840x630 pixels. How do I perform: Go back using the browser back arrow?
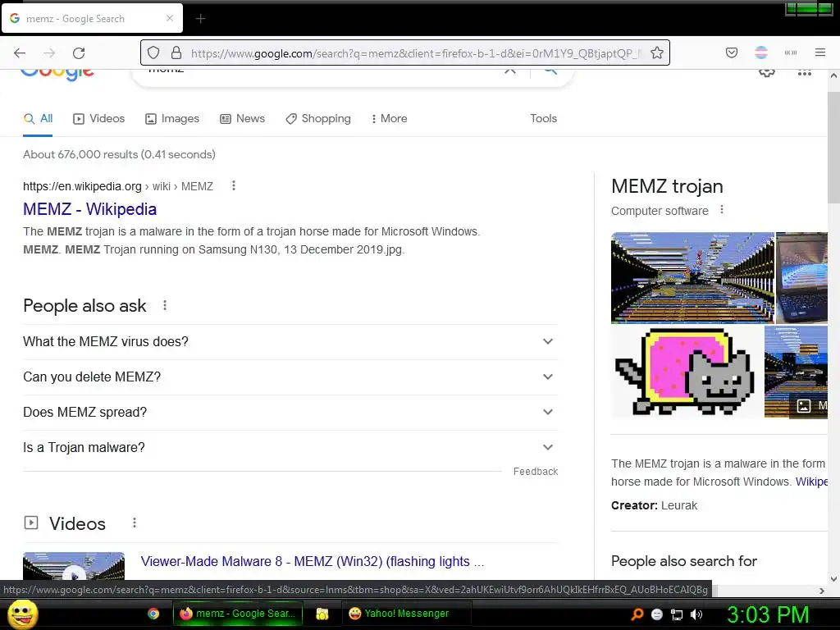point(20,52)
